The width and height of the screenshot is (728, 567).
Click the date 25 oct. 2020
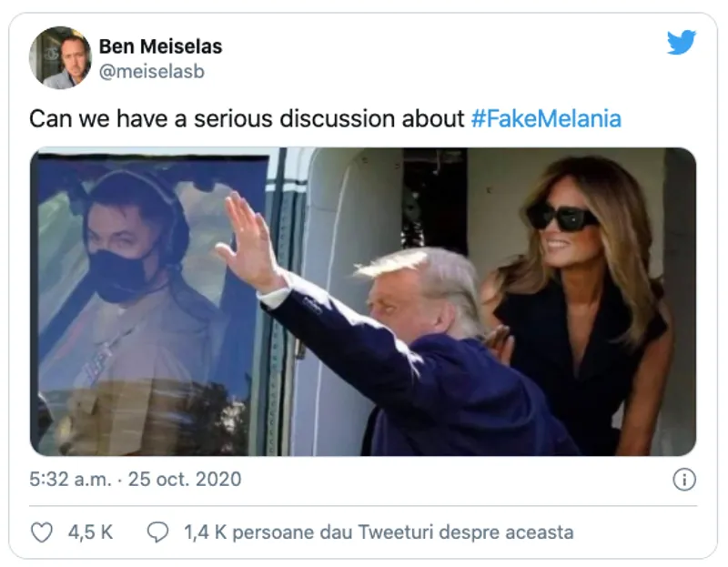point(187,479)
